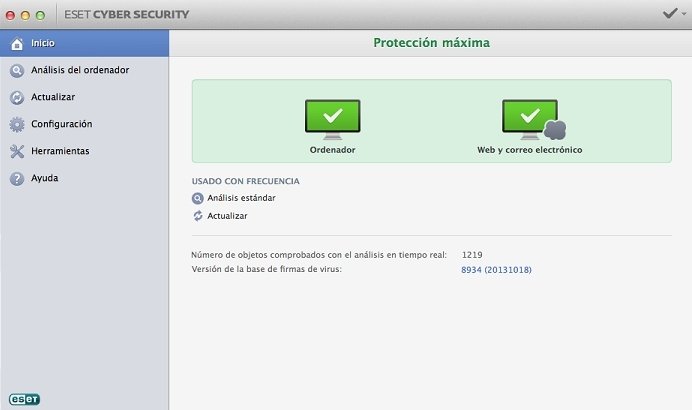Click the arrows icon beside frequently used Actualizar
This screenshot has height=410, width=692.
tap(198, 216)
